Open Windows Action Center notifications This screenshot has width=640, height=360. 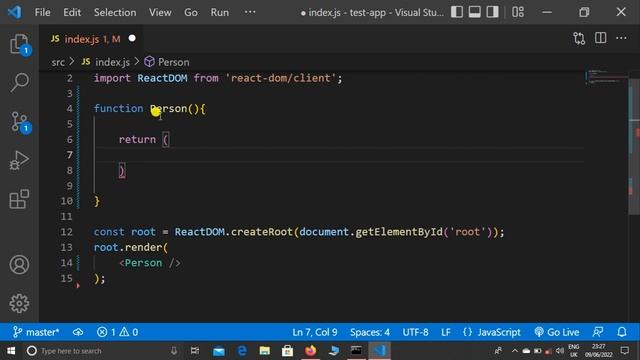click(x=624, y=351)
